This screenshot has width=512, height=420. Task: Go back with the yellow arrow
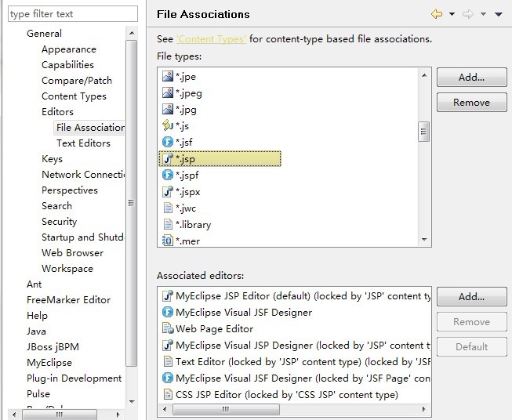437,14
